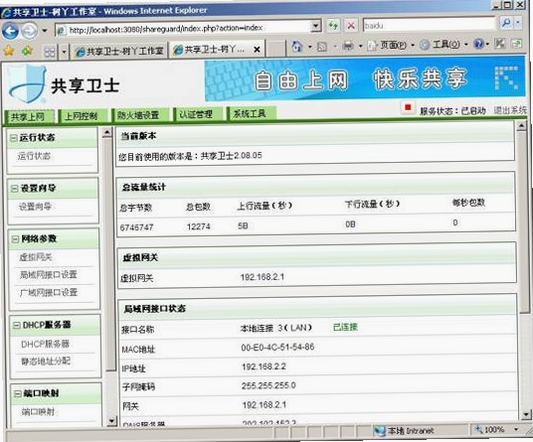The height and width of the screenshot is (442, 533).
Task: Click the Home page icon in toolbar
Action: 297,46
